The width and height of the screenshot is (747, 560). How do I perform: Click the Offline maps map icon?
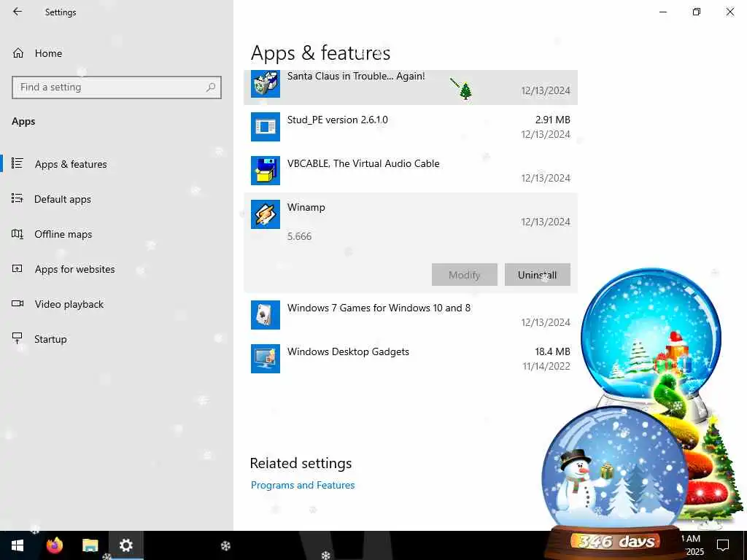18,233
